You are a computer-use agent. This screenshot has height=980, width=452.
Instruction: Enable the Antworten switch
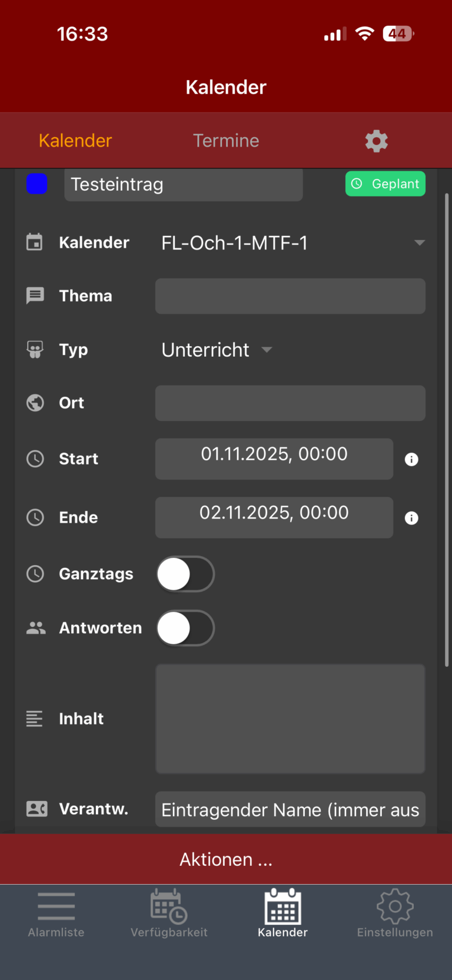pyautogui.click(x=185, y=628)
